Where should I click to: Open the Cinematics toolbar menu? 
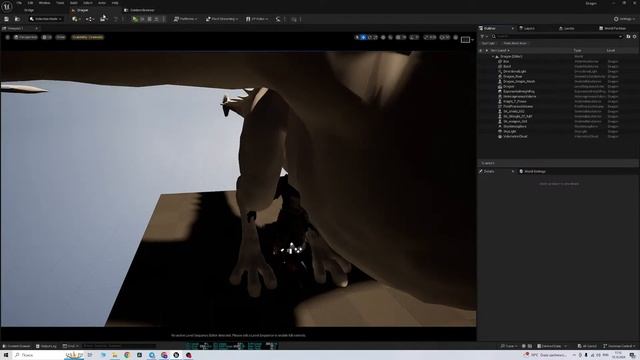[x=104, y=19]
